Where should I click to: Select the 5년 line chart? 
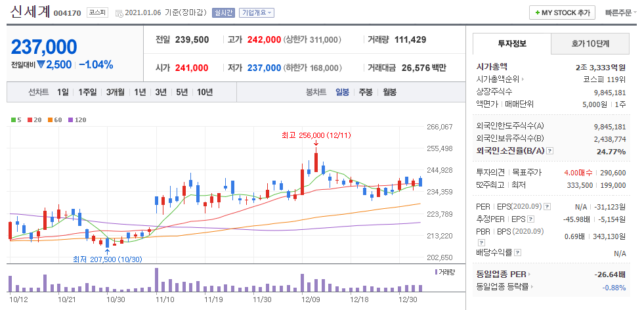[182, 92]
